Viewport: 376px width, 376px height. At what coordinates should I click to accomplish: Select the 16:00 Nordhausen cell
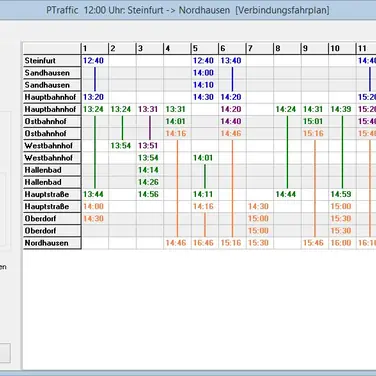point(342,243)
